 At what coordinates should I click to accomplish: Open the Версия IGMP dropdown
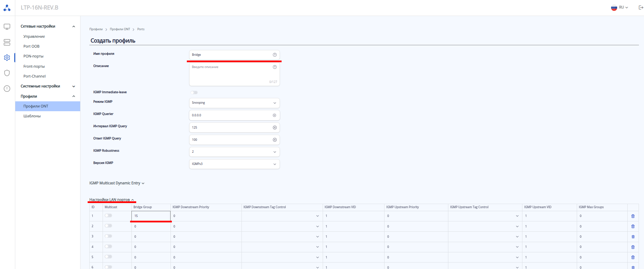[234, 164]
